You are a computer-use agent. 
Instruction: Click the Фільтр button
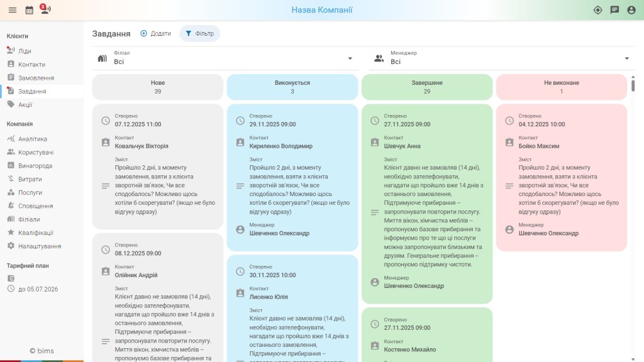199,33
